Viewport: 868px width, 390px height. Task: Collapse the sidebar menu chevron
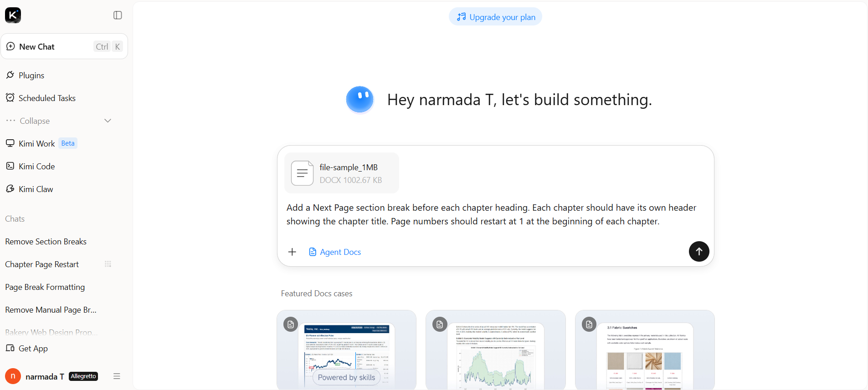(108, 121)
